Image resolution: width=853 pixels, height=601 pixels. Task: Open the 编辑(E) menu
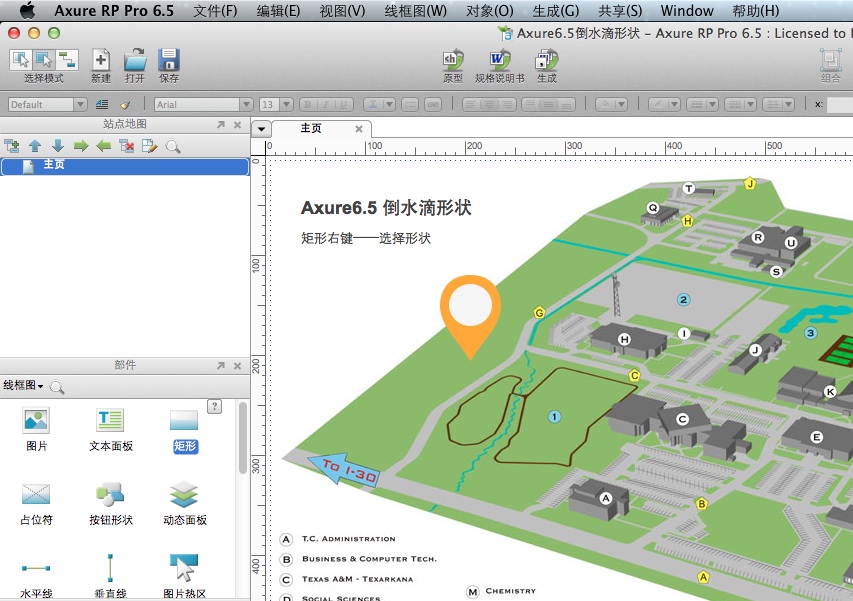(x=278, y=11)
